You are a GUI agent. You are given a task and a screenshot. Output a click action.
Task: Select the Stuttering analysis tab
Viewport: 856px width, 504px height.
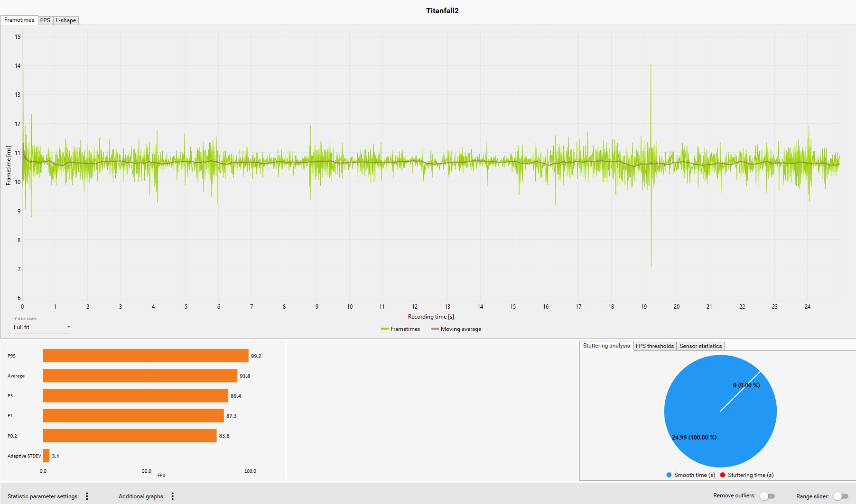pyautogui.click(x=606, y=346)
